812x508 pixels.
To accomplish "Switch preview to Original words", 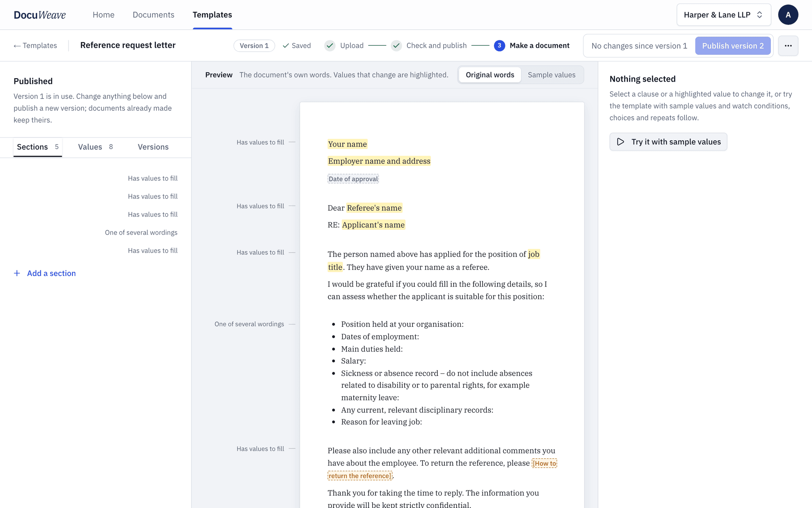I will click(x=490, y=75).
